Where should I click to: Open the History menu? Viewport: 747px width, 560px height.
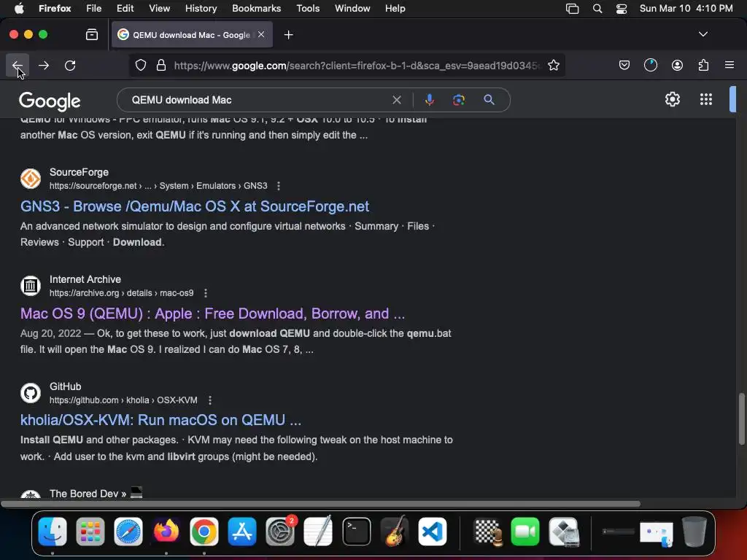coord(201,9)
